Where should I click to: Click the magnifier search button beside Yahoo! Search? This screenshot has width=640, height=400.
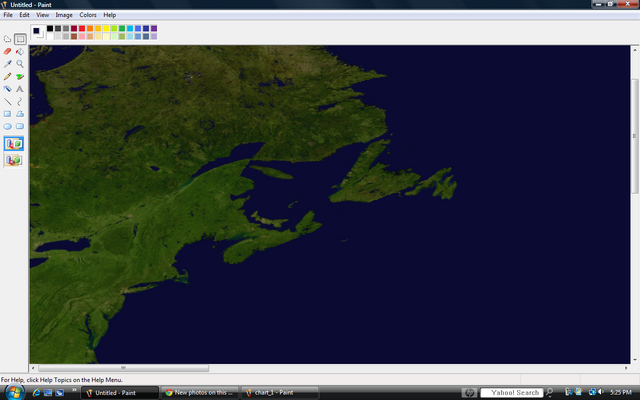click(549, 392)
